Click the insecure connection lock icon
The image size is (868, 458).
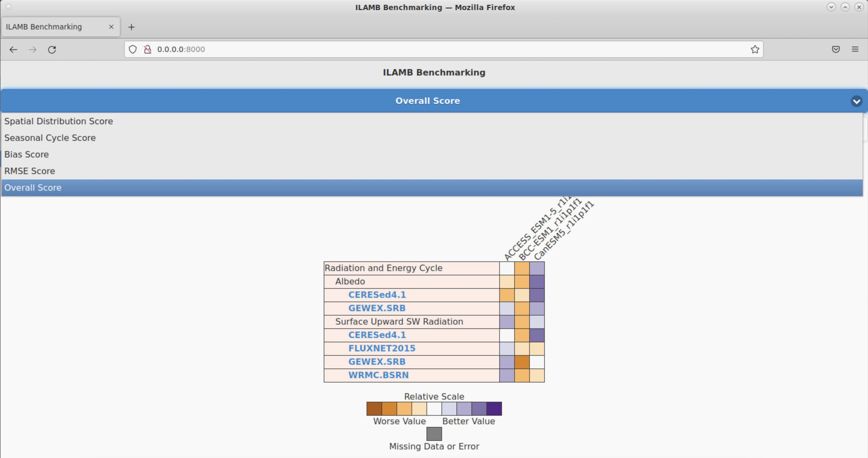pyautogui.click(x=148, y=49)
